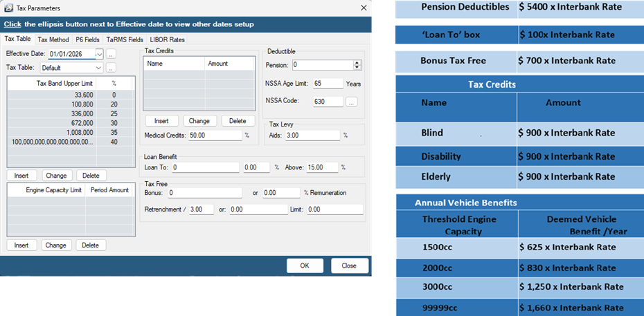Close the Tax Parameters window with X
The image size is (644, 316).
pos(363,8)
